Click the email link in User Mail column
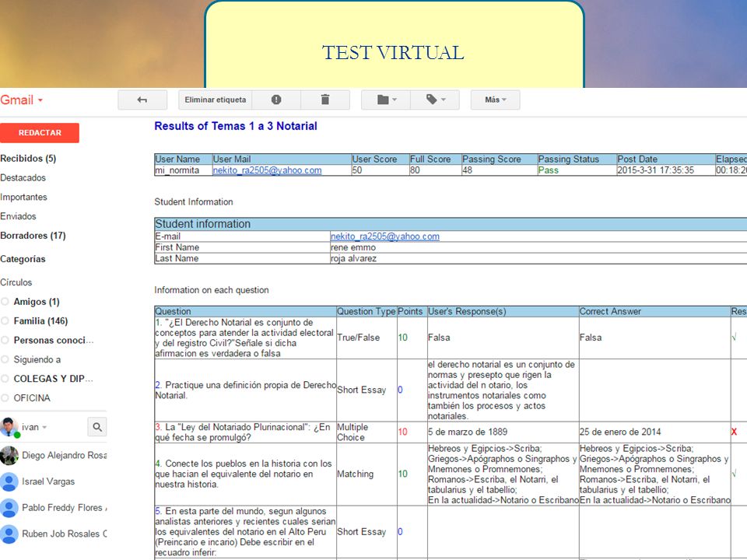 coord(267,170)
